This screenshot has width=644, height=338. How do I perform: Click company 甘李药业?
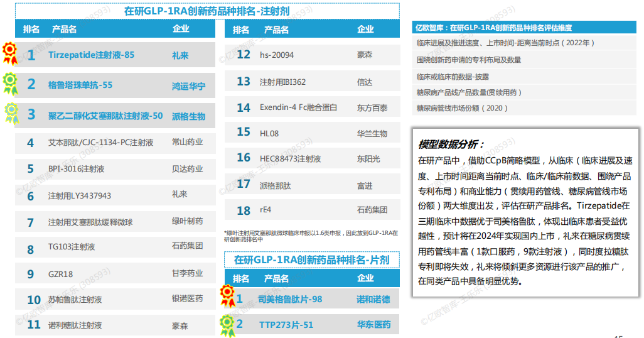click(187, 273)
